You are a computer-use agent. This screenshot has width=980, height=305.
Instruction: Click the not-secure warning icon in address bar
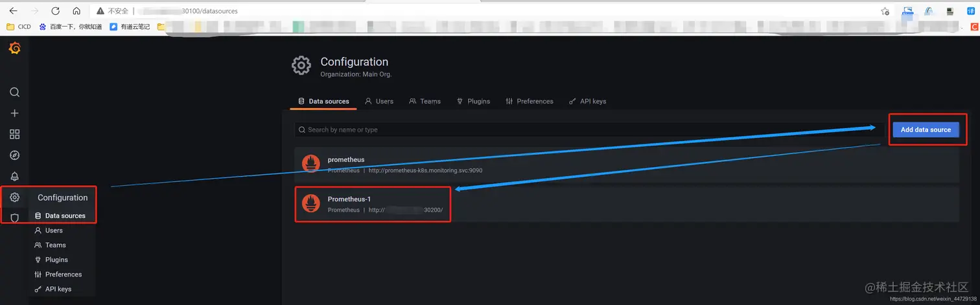tap(100, 11)
